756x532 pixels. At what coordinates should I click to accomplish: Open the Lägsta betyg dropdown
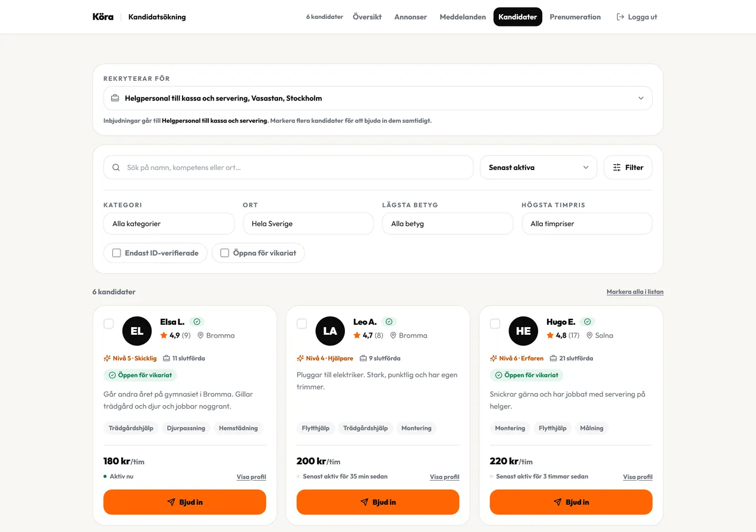[448, 224]
